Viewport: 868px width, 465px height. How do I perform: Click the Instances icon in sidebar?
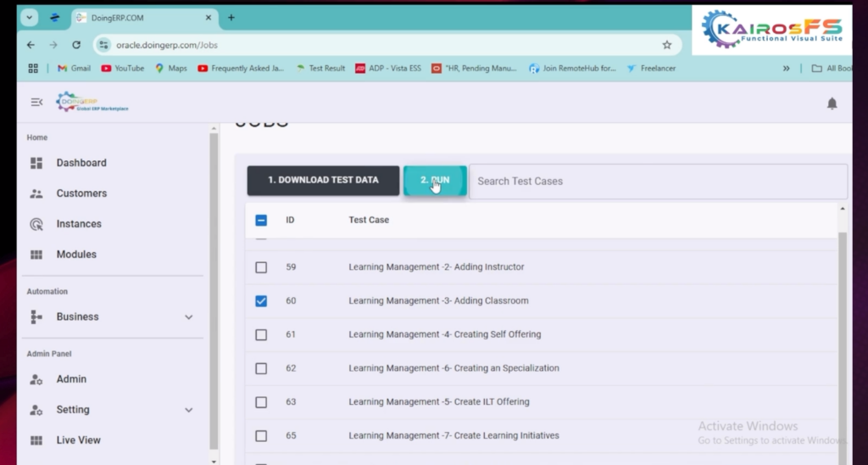click(36, 224)
